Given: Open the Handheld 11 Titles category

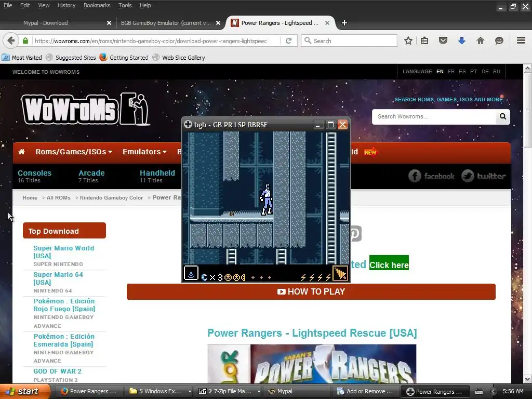Looking at the screenshot, I should click(157, 176).
